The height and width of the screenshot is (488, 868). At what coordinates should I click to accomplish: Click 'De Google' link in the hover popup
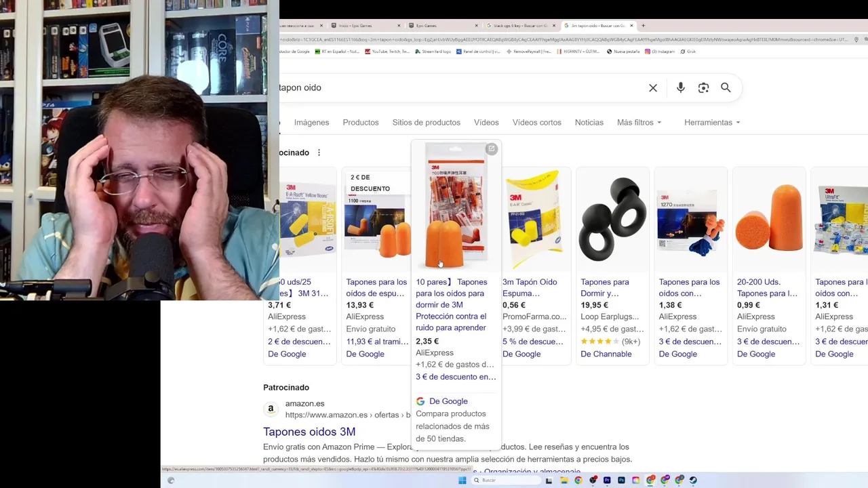point(448,401)
